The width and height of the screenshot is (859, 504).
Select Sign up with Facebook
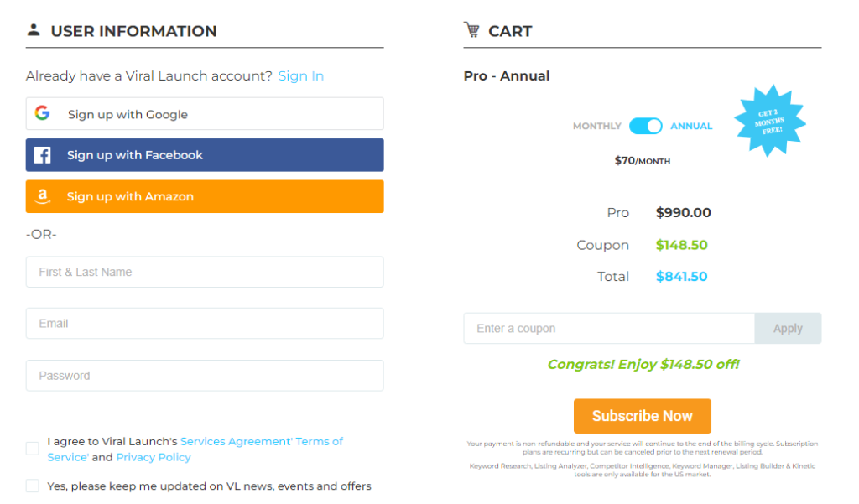click(205, 155)
